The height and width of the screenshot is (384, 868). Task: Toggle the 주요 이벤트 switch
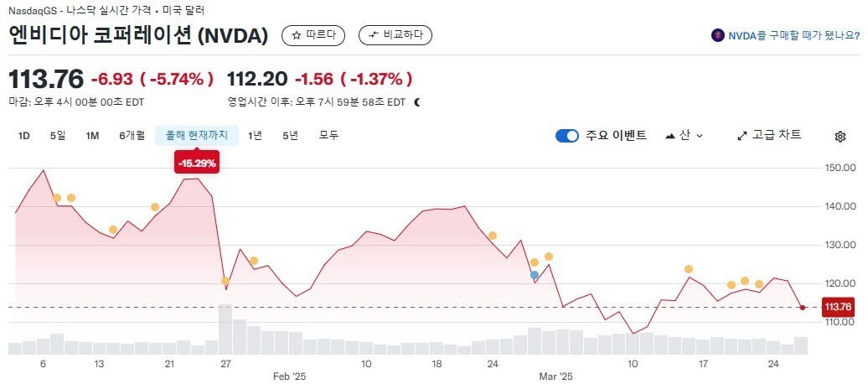pos(567,136)
